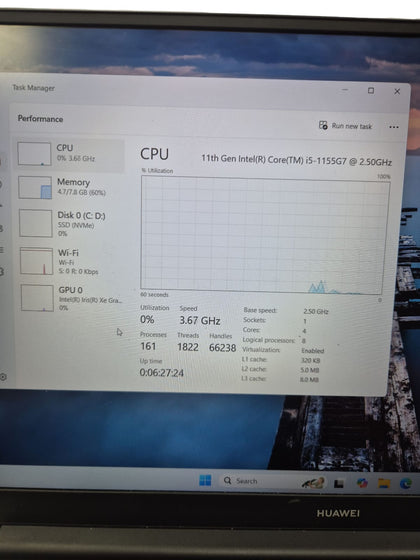
Task: Click the SSD (NVMe) text under Disk 0
Action: pos(76,225)
